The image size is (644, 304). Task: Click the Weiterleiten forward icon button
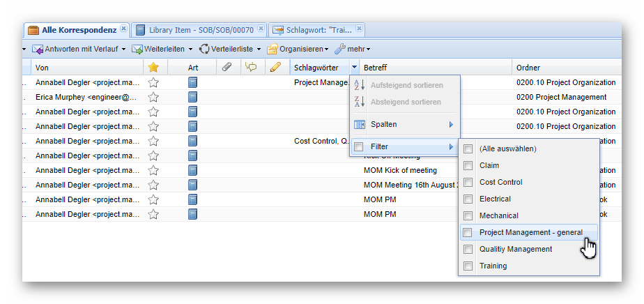(x=138, y=49)
